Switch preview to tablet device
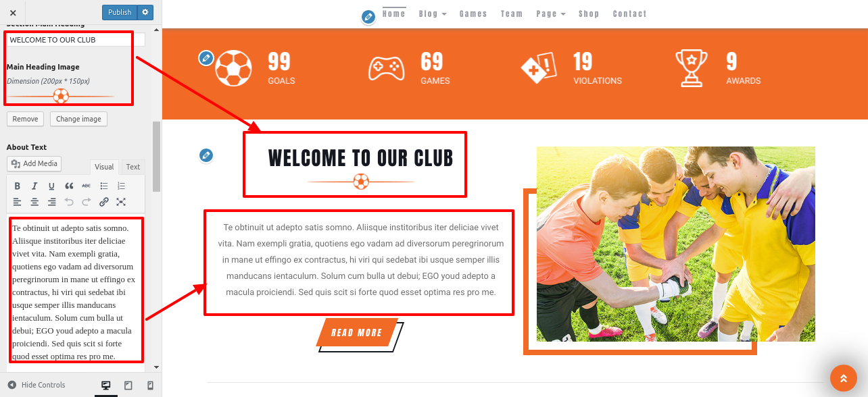This screenshot has width=868, height=397. [x=128, y=385]
